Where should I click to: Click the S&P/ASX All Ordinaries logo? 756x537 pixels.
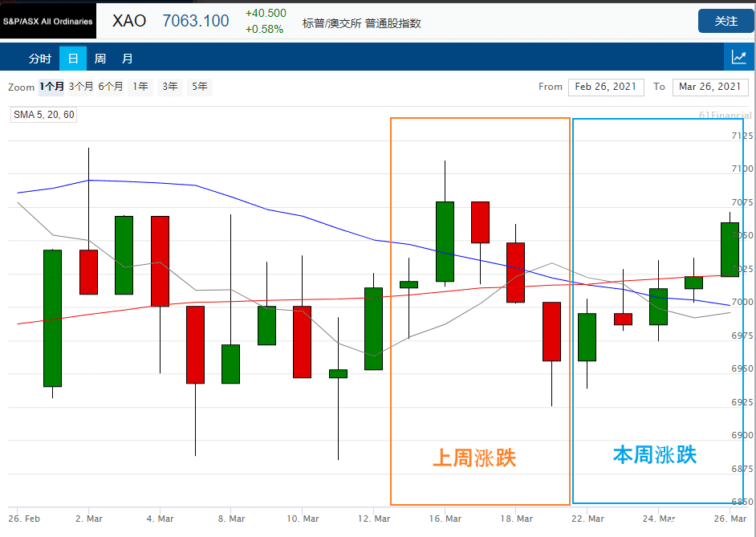click(x=47, y=21)
